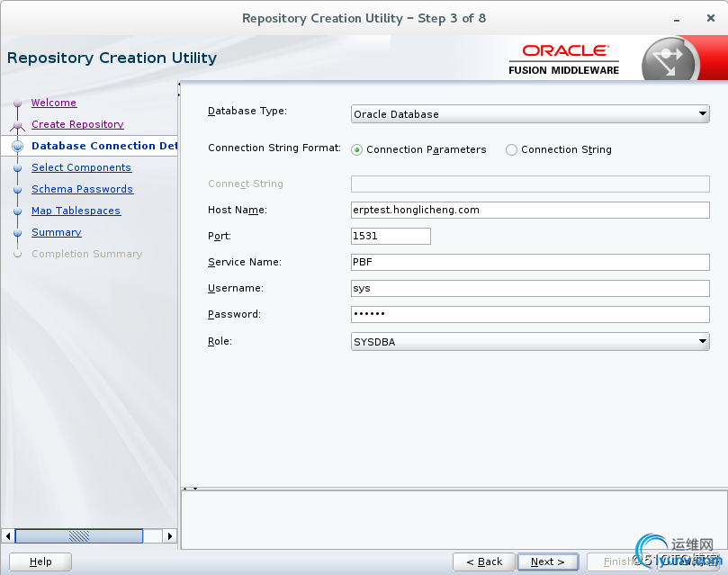This screenshot has width=728, height=575.
Task: Select Connection String radio option
Action: (x=511, y=150)
